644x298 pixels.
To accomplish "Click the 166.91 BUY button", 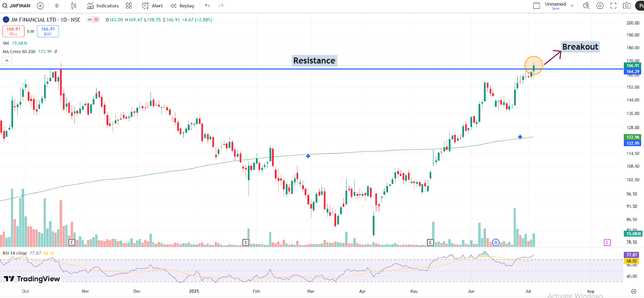I will [48, 31].
